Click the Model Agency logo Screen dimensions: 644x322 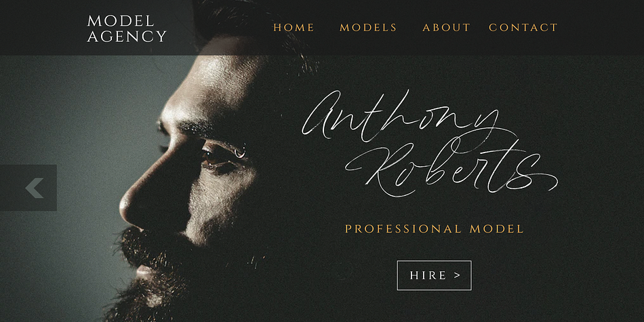coord(127,28)
